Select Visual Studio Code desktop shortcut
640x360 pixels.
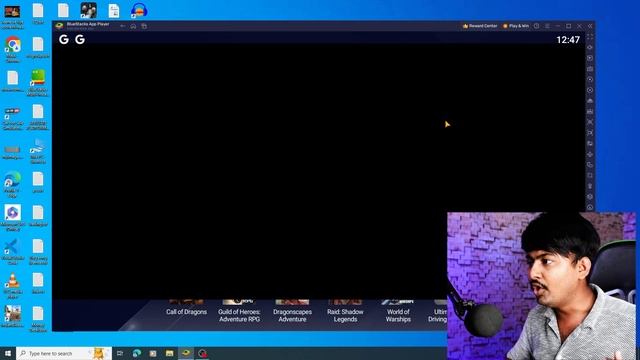(x=13, y=251)
